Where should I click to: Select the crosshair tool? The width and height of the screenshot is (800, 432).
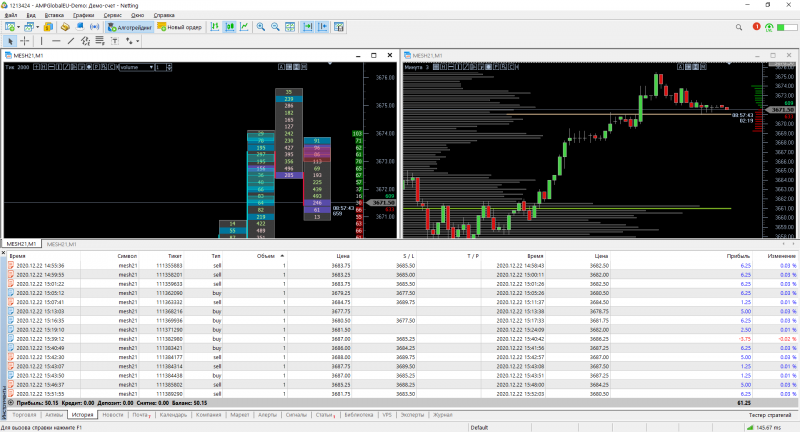pyautogui.click(x=24, y=41)
